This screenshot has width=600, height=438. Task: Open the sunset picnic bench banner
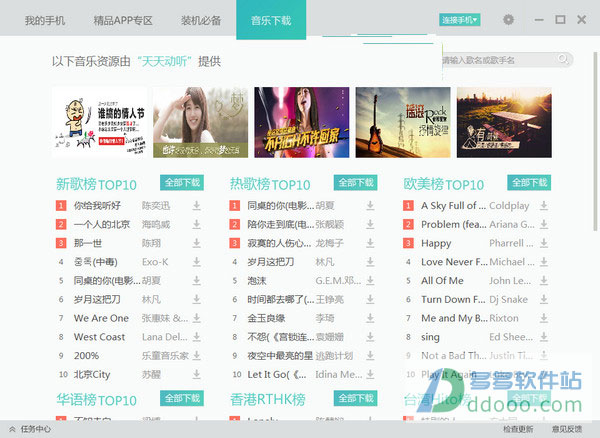click(504, 122)
